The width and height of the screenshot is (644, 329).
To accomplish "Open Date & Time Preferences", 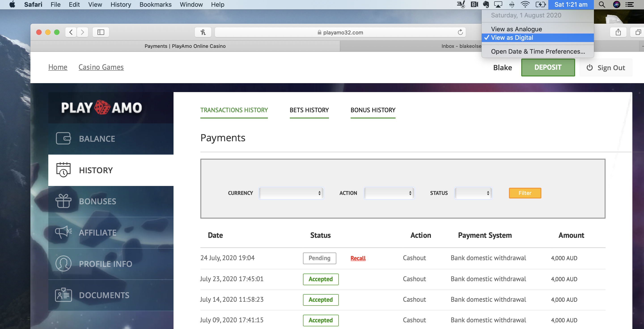I will (x=538, y=51).
